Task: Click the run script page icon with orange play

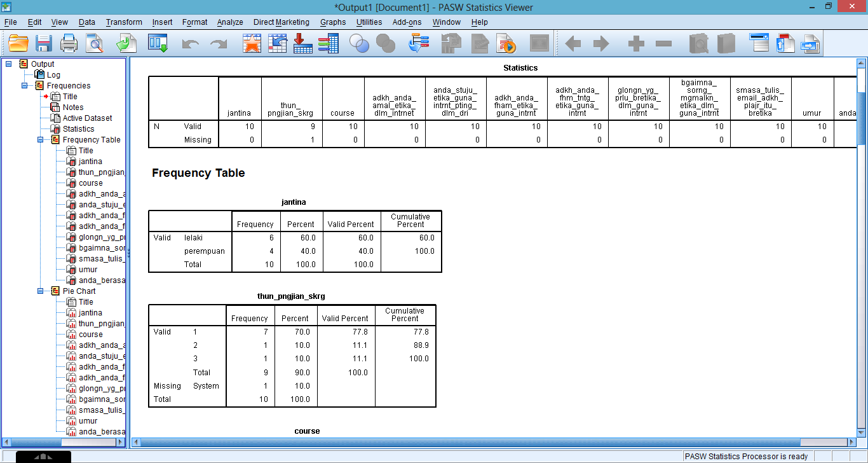Action: tap(506, 43)
